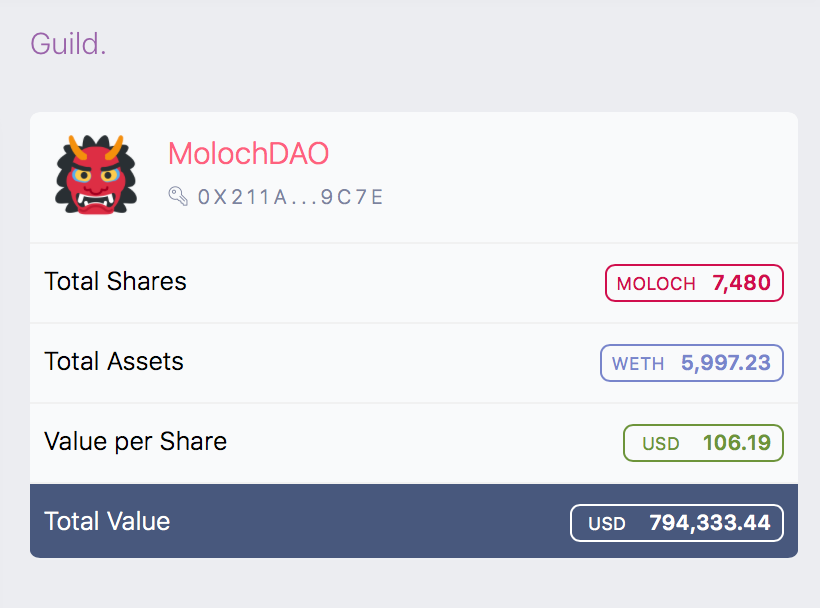Click the WETH token label text
Screen dimensions: 820x608
click(638, 364)
